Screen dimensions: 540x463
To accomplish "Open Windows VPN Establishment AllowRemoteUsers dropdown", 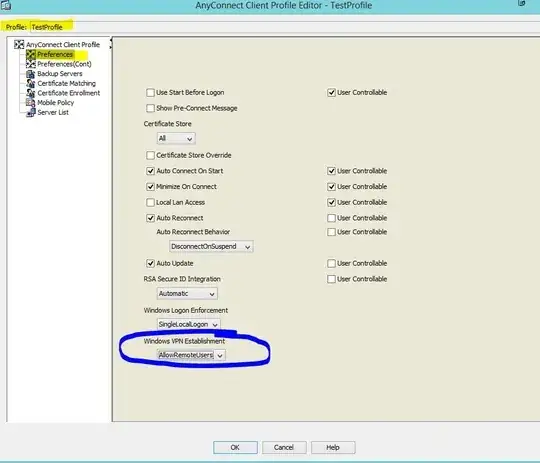I will (191, 355).
